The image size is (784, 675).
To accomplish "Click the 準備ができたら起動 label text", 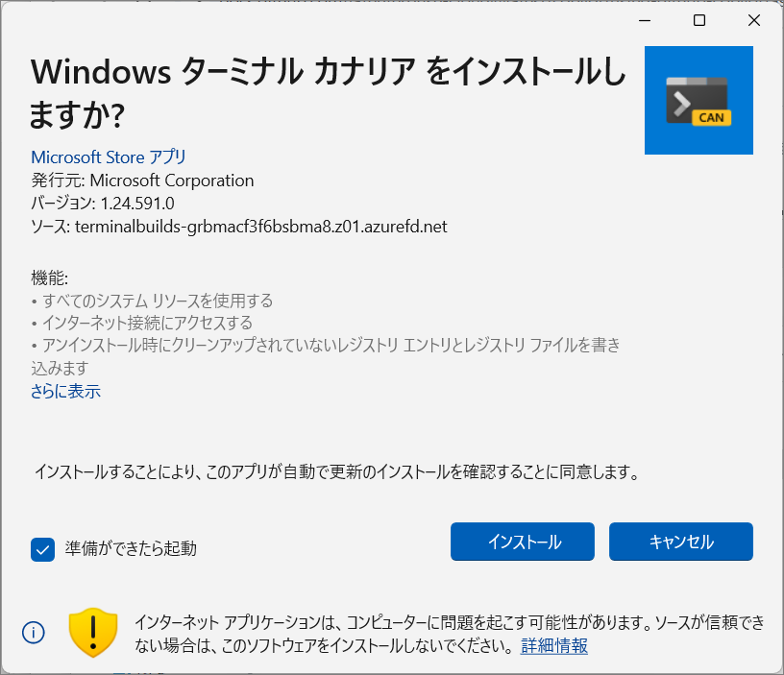I will click(131, 548).
